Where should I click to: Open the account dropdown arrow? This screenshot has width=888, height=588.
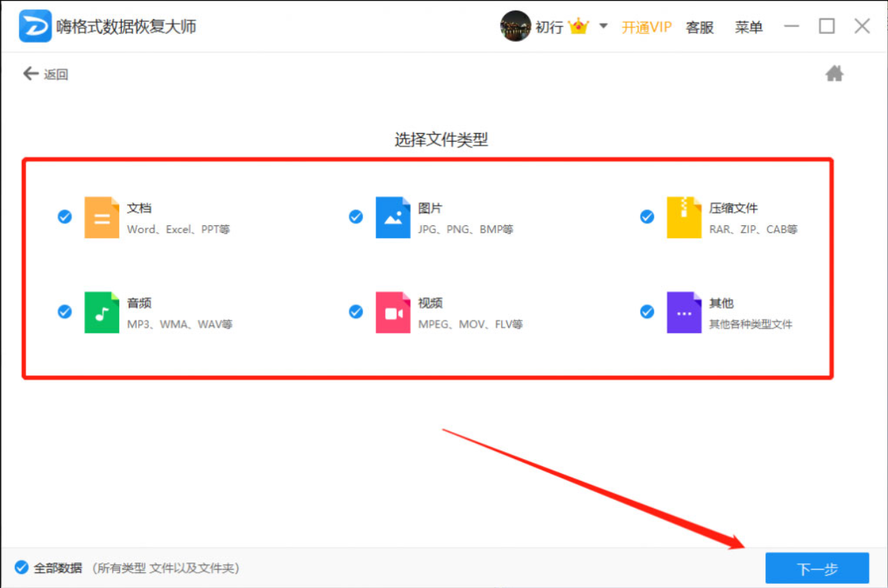point(604,26)
